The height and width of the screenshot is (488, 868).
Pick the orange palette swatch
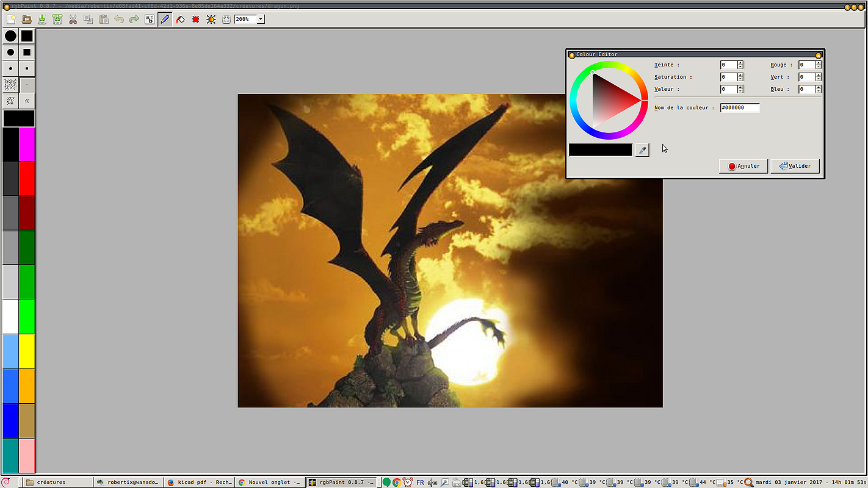[x=27, y=386]
